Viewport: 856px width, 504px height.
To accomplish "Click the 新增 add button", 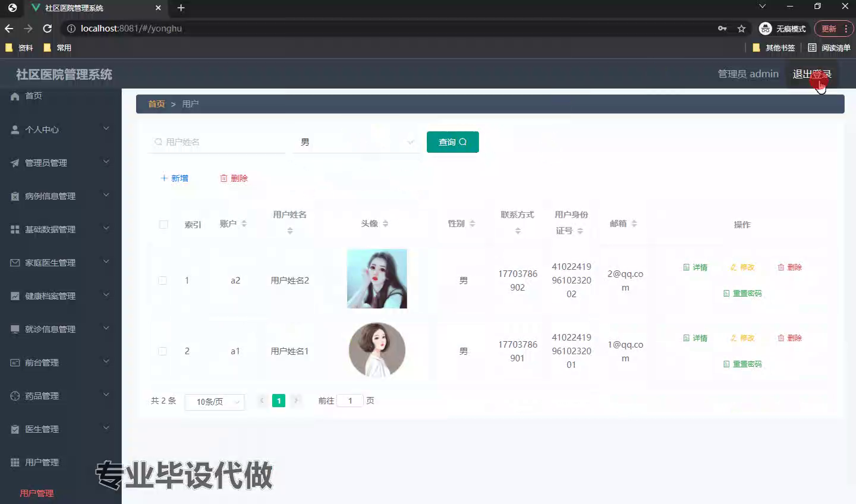I will [x=174, y=178].
